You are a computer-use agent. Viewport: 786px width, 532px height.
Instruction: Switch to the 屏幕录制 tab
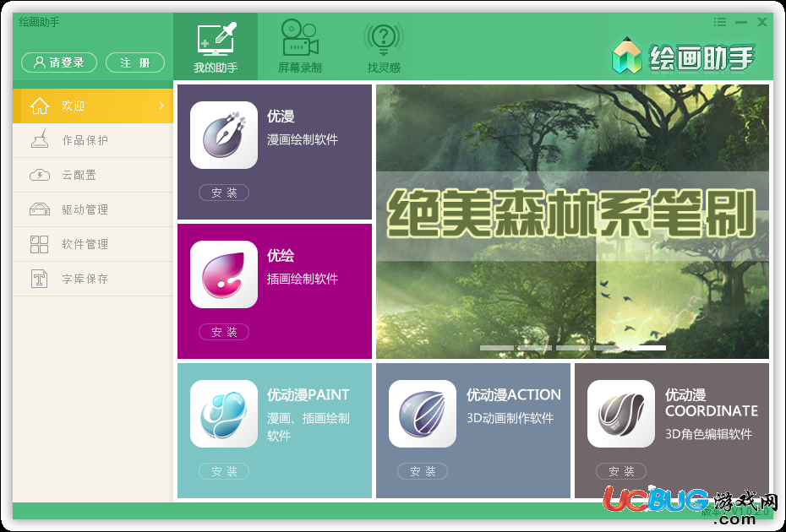pyautogui.click(x=300, y=46)
